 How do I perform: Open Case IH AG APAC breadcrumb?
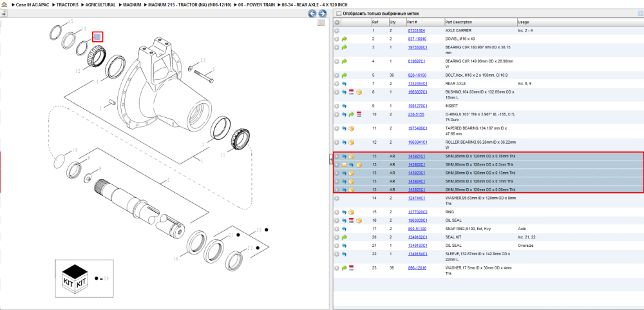(x=32, y=5)
